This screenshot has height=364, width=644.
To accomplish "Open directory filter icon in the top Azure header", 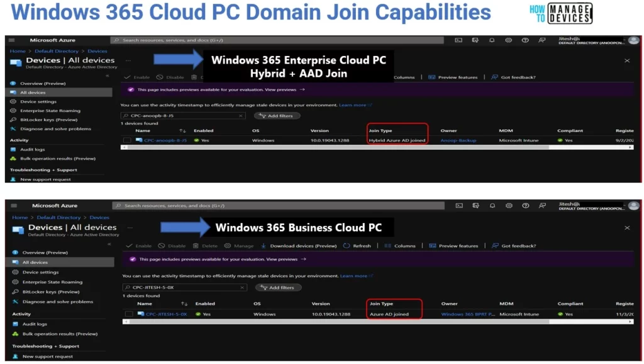I will (475, 40).
